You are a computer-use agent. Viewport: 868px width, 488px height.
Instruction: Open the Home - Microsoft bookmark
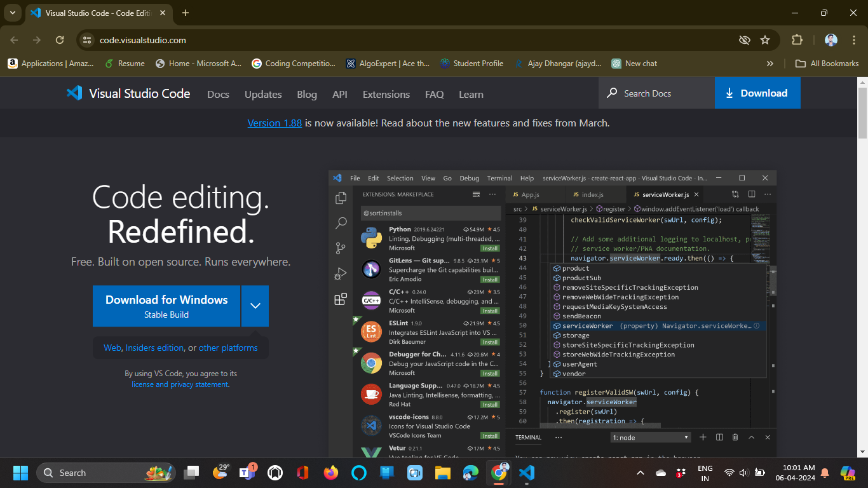[x=198, y=64]
